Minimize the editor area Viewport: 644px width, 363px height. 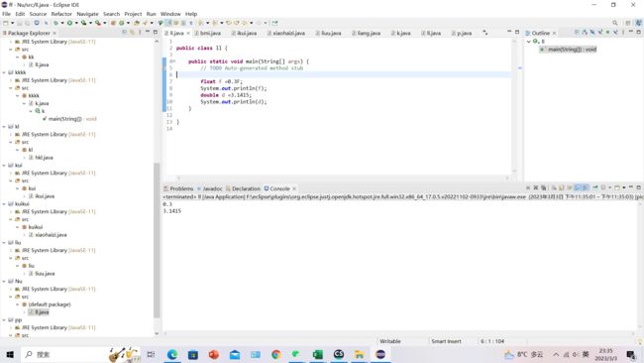[x=509, y=32]
